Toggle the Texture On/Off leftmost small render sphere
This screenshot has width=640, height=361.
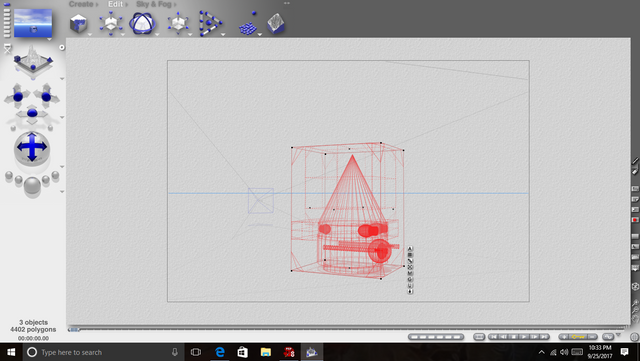9,176
